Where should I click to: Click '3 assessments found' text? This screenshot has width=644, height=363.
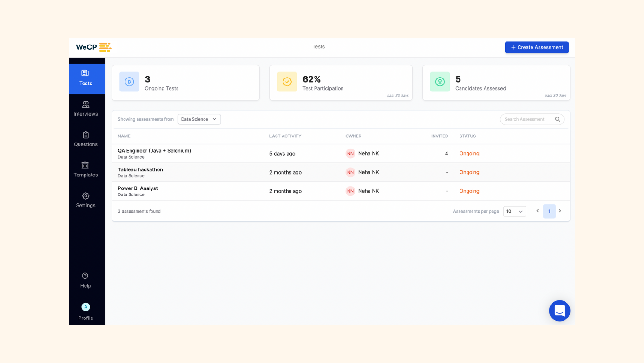click(139, 211)
